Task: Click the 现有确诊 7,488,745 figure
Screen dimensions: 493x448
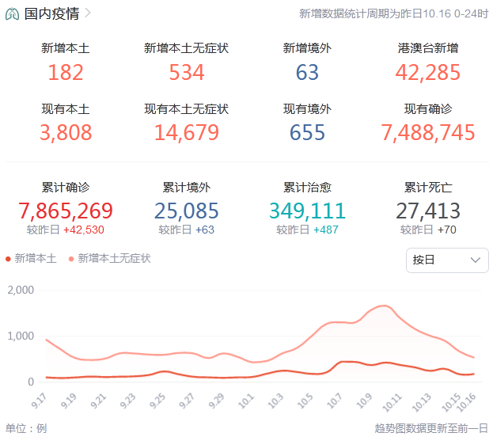Action: click(x=428, y=132)
